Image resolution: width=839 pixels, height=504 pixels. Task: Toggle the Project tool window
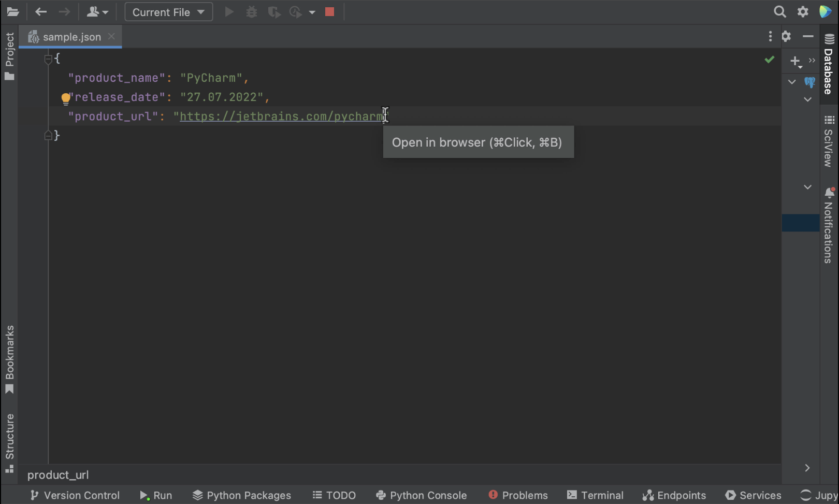tap(9, 56)
